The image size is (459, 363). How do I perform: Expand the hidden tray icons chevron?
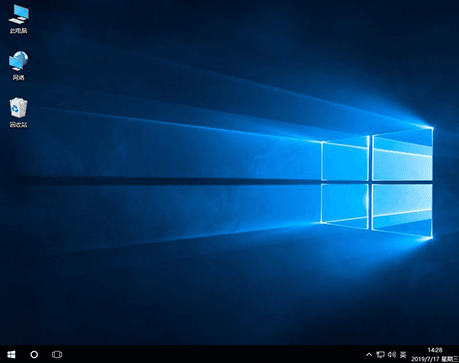pyautogui.click(x=369, y=355)
